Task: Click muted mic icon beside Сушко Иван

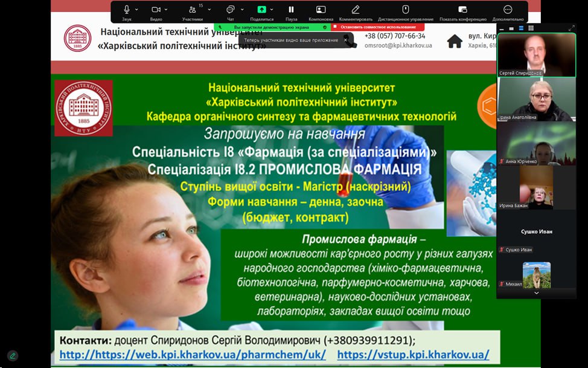Action: (x=502, y=250)
